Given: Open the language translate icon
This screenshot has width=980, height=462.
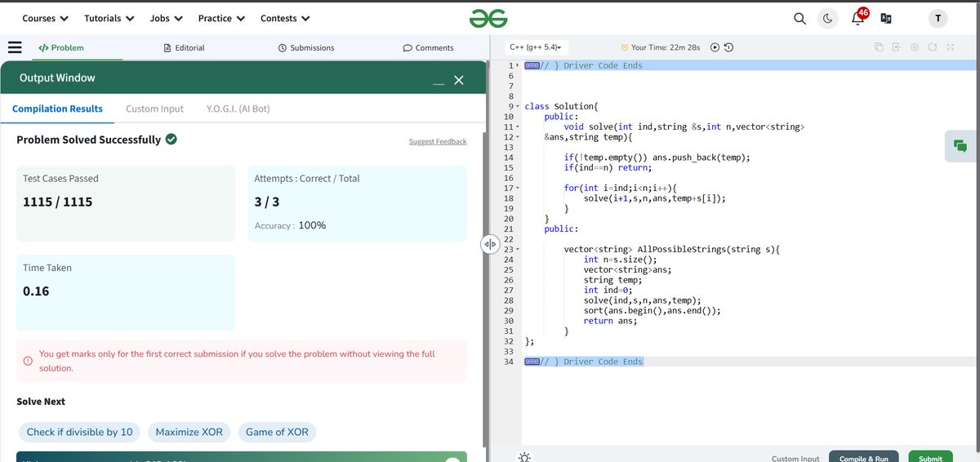Looking at the screenshot, I should [x=885, y=19].
